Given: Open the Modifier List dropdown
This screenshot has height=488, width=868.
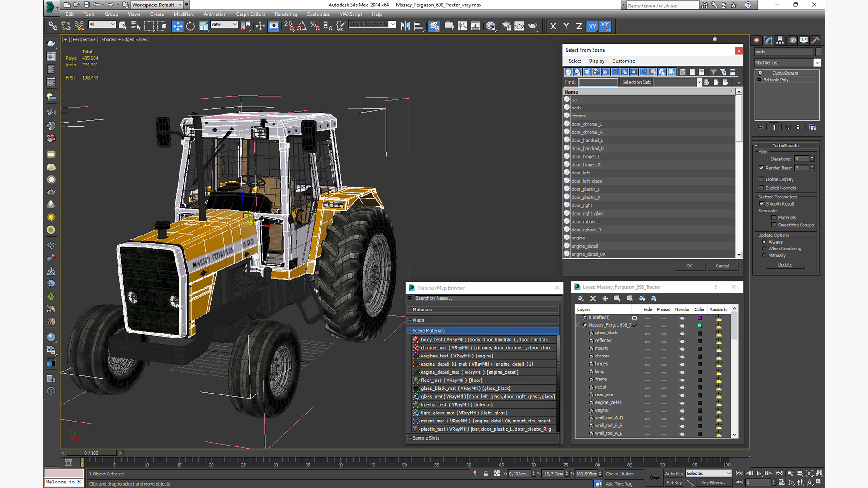Looking at the screenshot, I should [817, 63].
